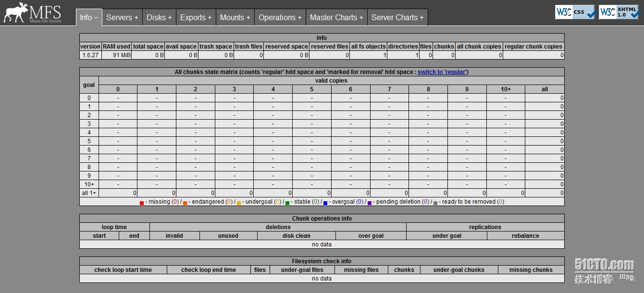Add the Disks section with its plus sign
Image resolution: width=644 pixels, height=293 pixels.
tap(170, 18)
